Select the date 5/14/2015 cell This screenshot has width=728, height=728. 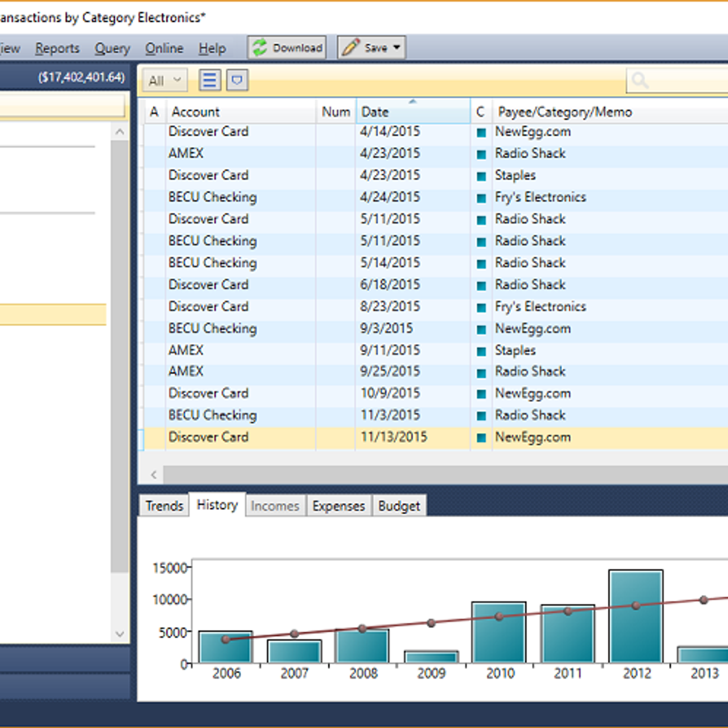(x=413, y=263)
